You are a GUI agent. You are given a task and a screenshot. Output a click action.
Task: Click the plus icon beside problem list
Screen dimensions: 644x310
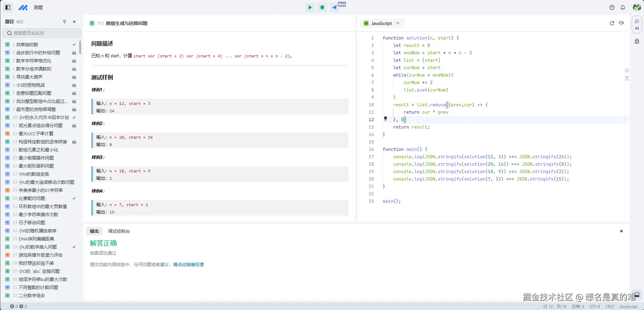[74, 22]
